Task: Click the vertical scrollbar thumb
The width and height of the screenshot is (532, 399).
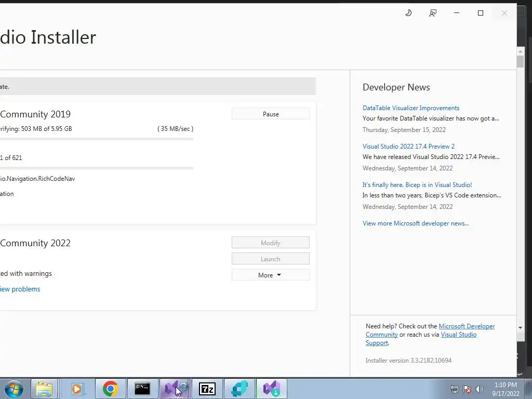Action: [520, 61]
